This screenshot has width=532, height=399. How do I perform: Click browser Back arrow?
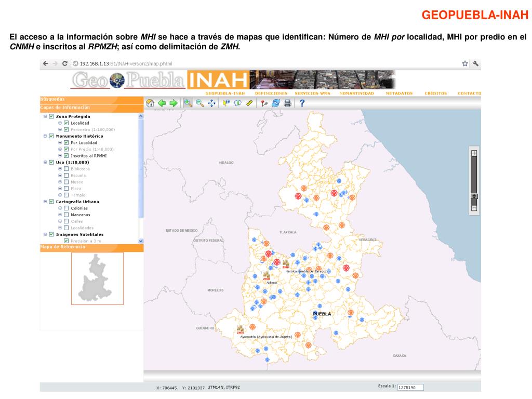(46, 63)
